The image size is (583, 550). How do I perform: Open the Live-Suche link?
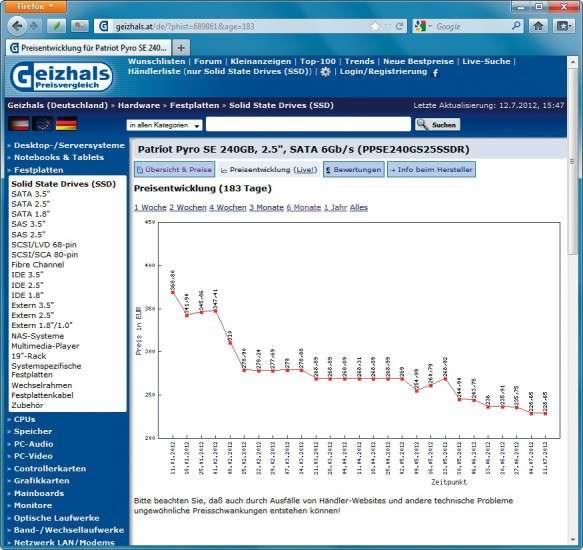point(486,61)
